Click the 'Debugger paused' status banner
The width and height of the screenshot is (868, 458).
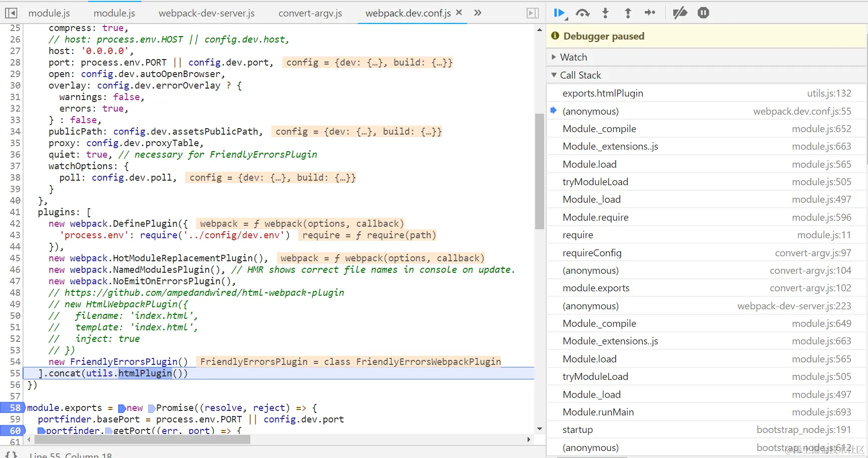pyautogui.click(x=707, y=36)
